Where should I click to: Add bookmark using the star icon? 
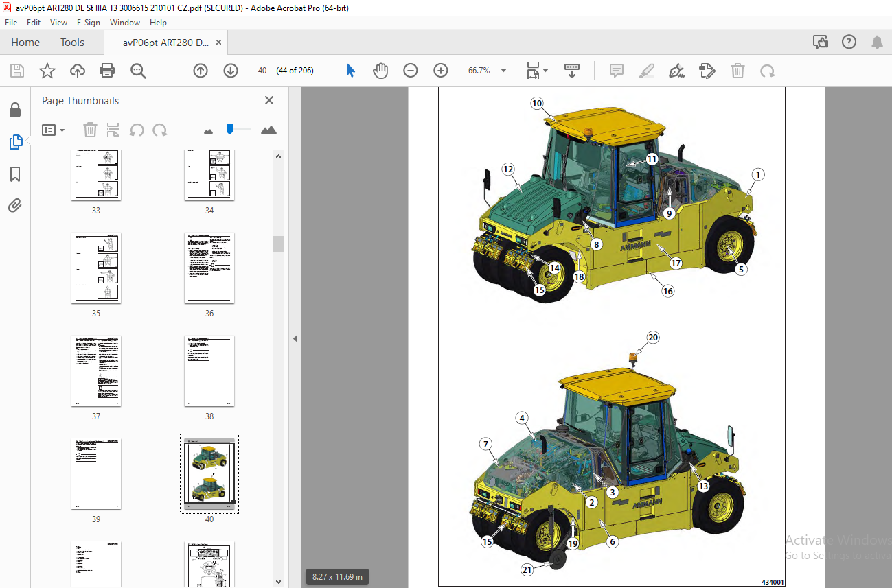click(x=47, y=71)
